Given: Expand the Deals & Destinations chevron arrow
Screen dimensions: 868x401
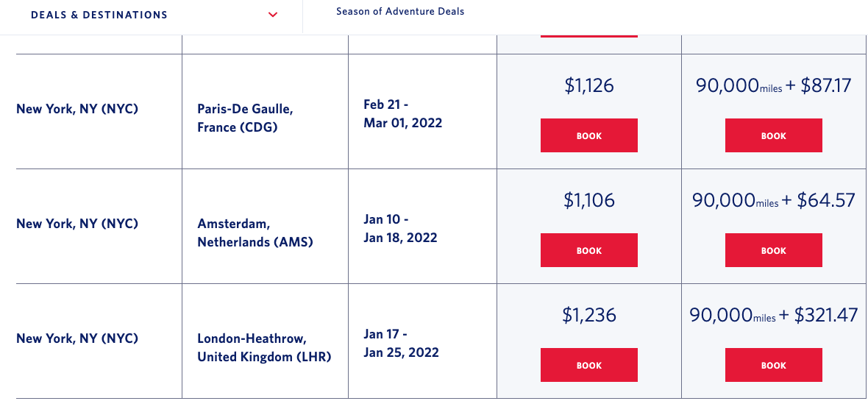Looking at the screenshot, I should click(273, 15).
